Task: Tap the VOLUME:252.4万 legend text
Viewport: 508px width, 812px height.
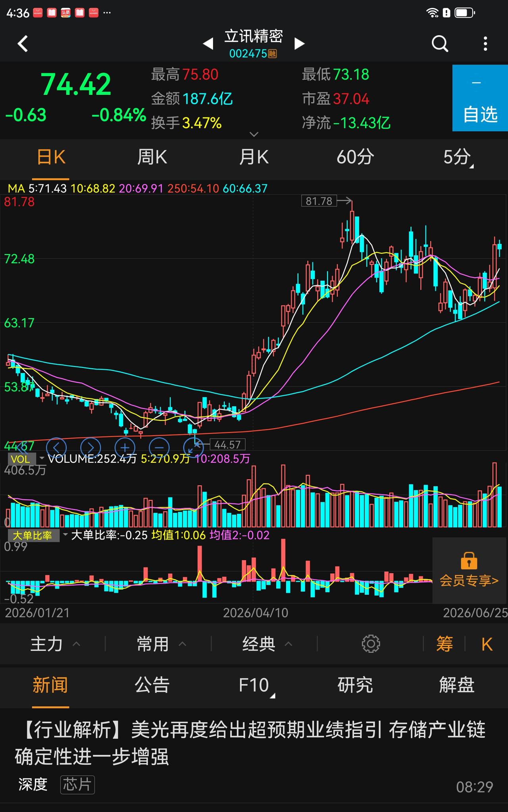Action: [92, 459]
